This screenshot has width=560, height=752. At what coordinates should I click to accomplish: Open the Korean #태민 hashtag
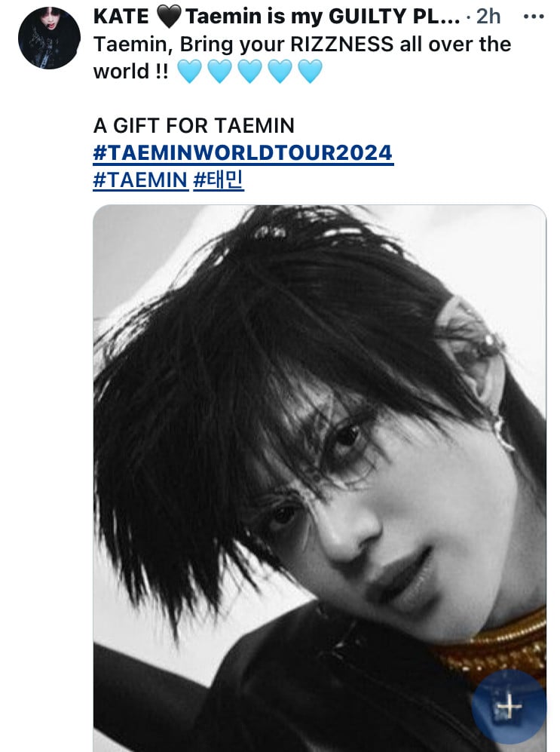pos(219,180)
